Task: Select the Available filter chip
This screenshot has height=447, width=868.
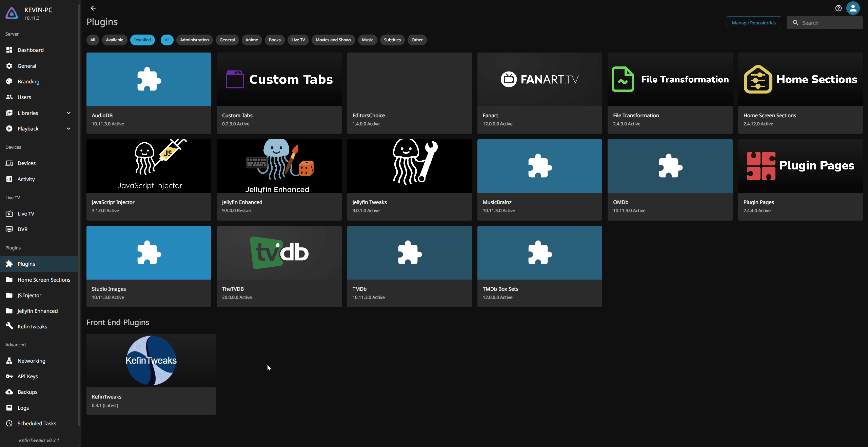Action: click(114, 40)
